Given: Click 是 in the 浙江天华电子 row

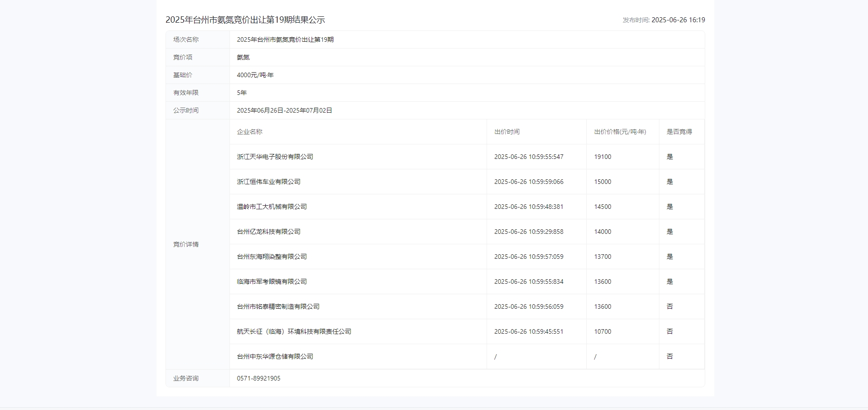Looking at the screenshot, I should (670, 157).
